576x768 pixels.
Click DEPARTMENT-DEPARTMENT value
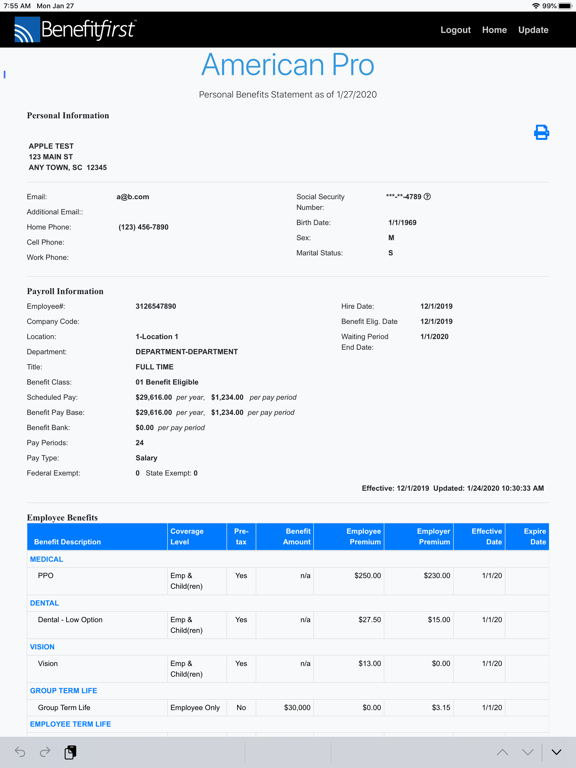(x=187, y=352)
